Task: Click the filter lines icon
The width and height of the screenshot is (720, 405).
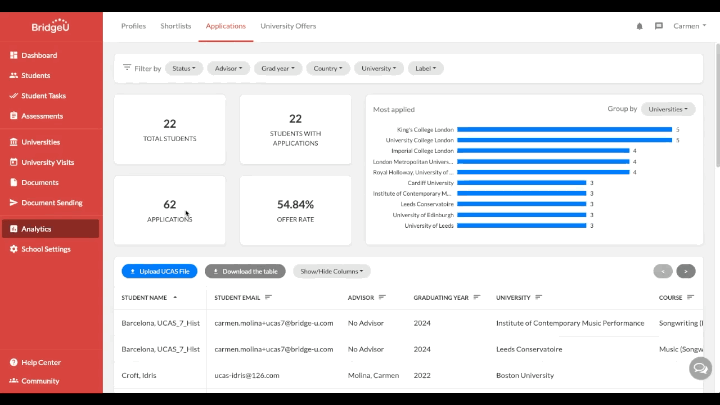Action: [x=127, y=68]
